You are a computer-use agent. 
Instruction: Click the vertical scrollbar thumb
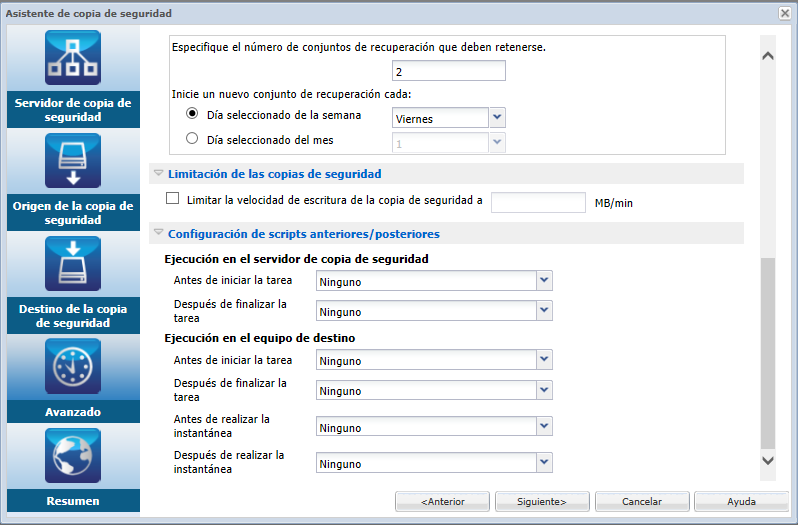(767, 353)
